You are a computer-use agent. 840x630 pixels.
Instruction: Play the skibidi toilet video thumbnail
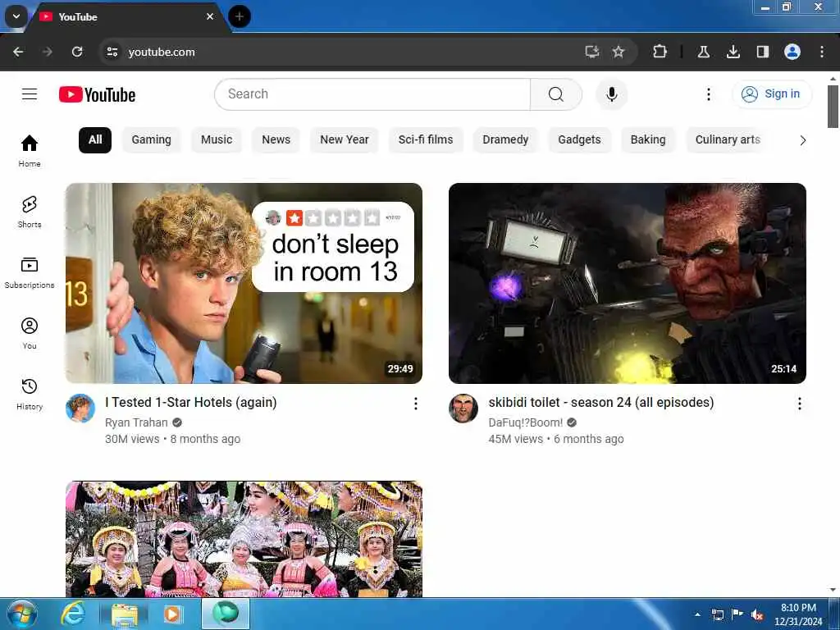coord(628,283)
